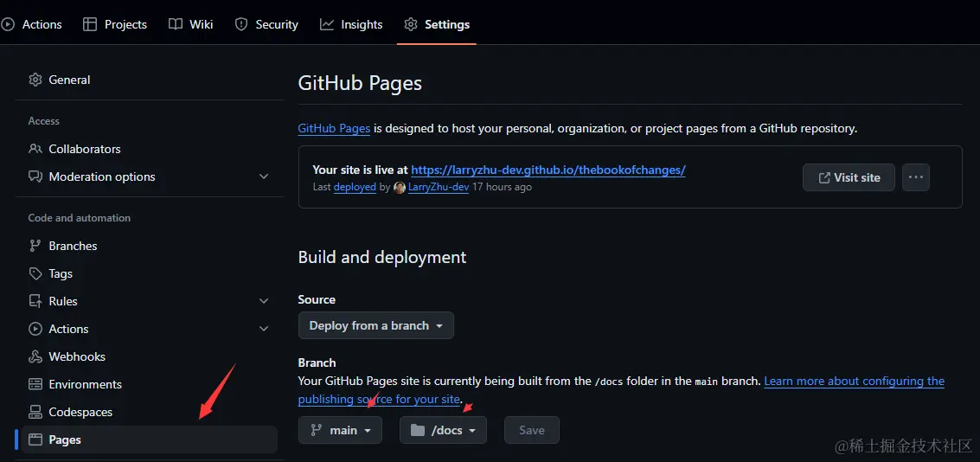Click the Save button
Screen dimensions: 980x462
(532, 430)
